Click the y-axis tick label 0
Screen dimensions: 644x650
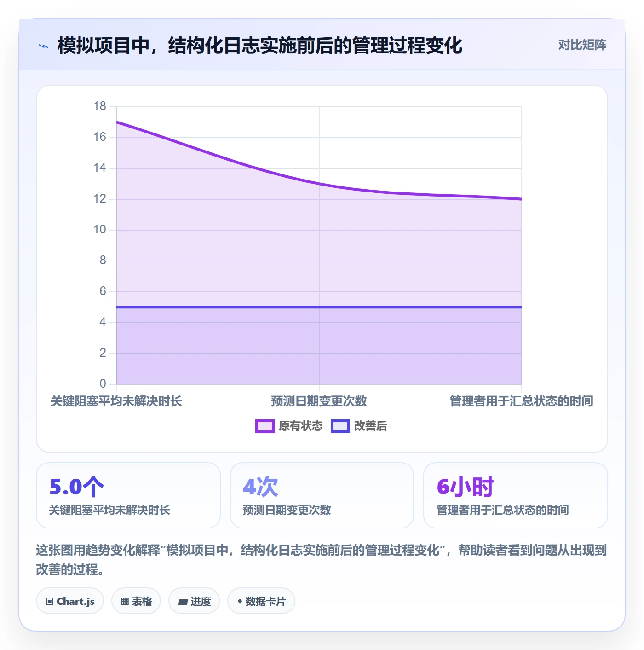coord(103,384)
